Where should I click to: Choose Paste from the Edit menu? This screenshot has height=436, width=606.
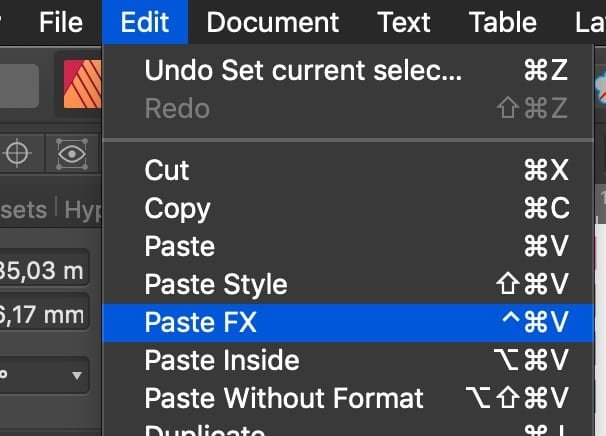(x=348, y=246)
